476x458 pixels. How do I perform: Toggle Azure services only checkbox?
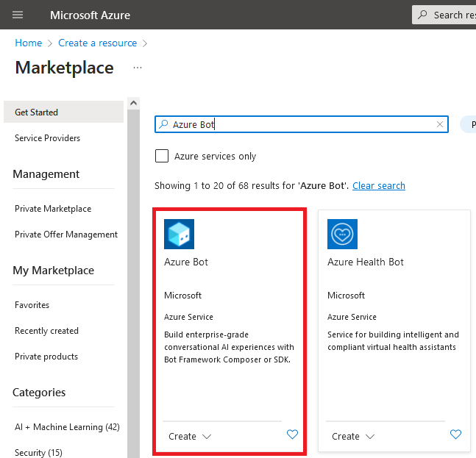[162, 156]
